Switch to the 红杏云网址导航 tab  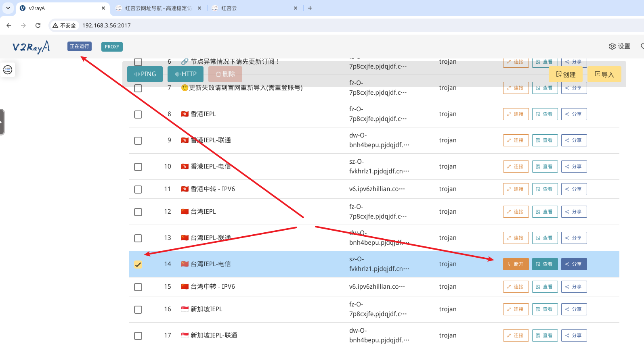157,8
